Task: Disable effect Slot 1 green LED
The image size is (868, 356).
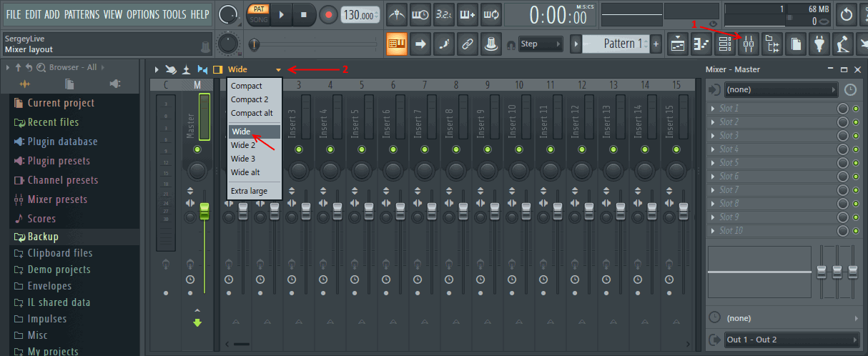Action: pyautogui.click(x=856, y=109)
